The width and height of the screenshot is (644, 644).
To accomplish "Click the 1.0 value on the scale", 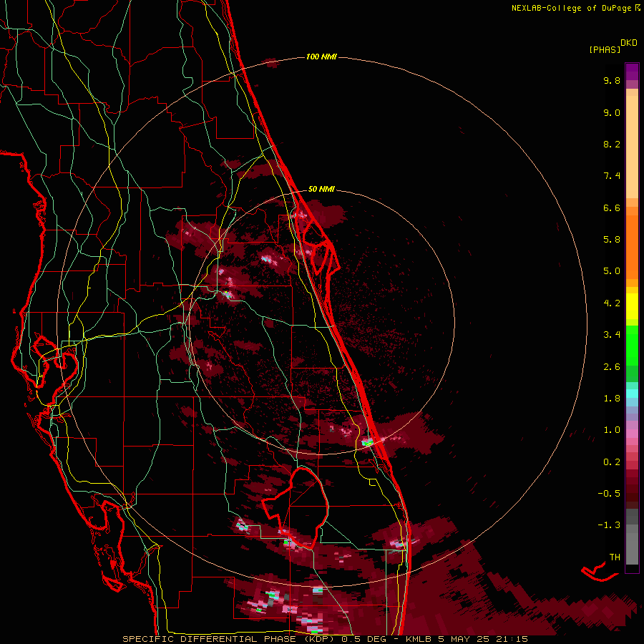I will (x=612, y=430).
